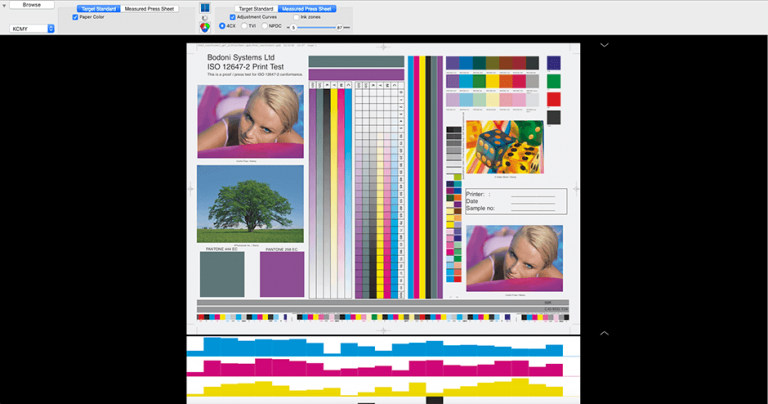This screenshot has width=768, height=404.
Task: Enable the Ink zones checkbox
Action: coord(295,17)
